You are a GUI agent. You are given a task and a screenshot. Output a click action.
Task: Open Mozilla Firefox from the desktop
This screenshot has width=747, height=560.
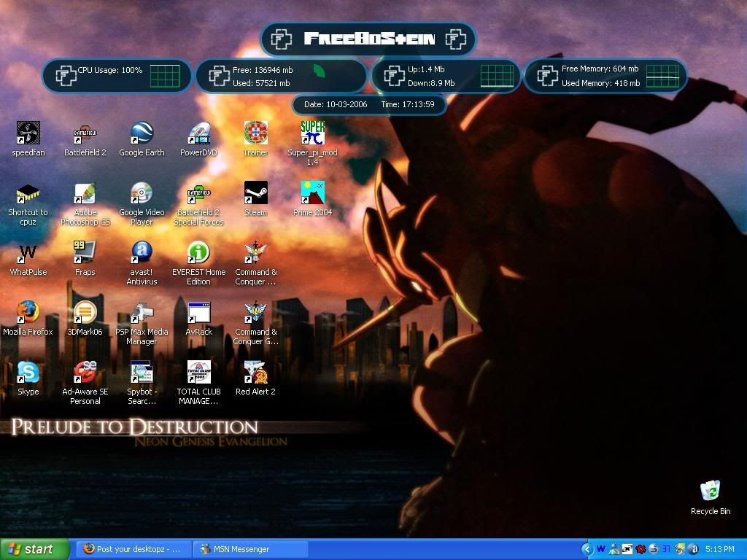coord(28,312)
